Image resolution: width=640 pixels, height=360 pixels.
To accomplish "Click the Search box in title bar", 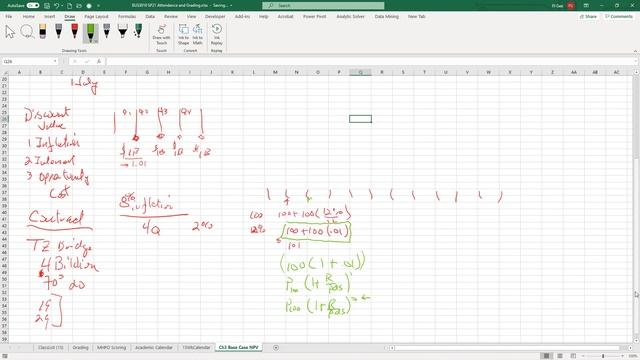I will click(323, 6).
